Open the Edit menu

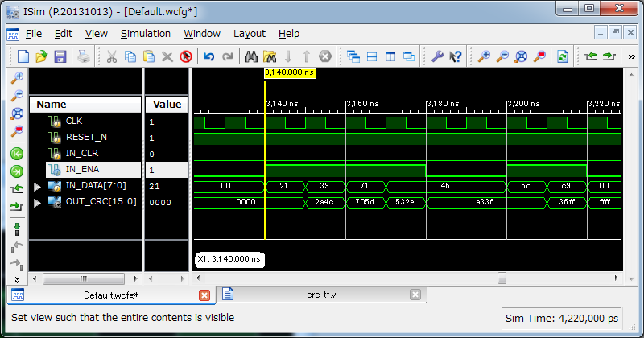[x=64, y=34]
